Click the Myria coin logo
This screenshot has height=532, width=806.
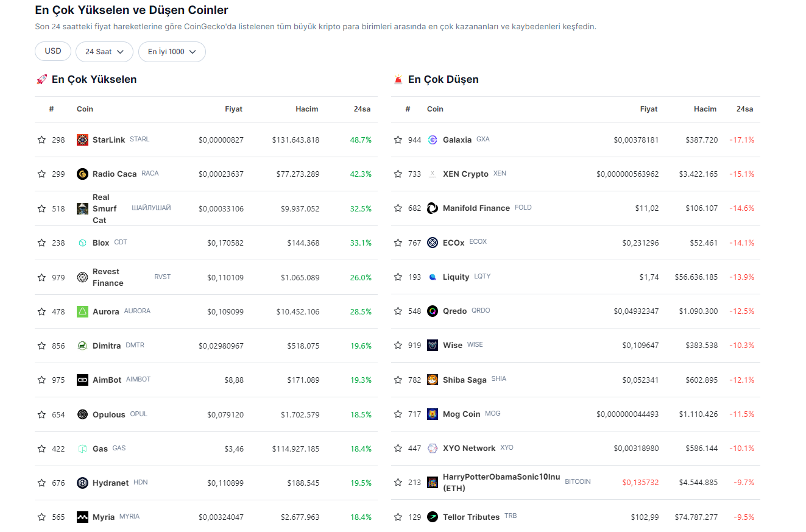point(82,517)
